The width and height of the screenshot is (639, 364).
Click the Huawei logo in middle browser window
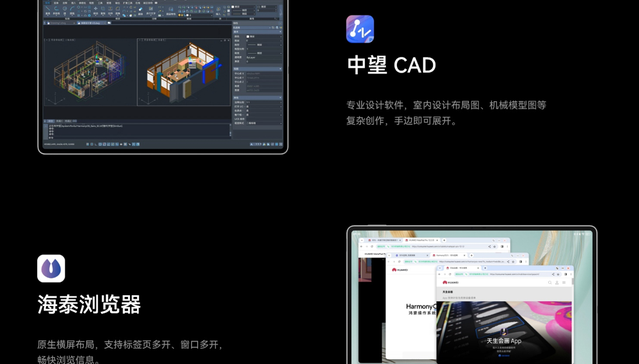[400, 270]
